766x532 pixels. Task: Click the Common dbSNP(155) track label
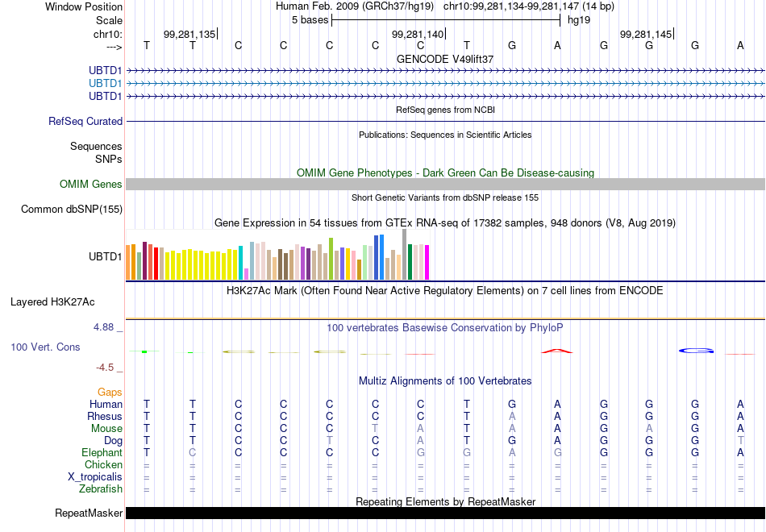[x=72, y=209]
